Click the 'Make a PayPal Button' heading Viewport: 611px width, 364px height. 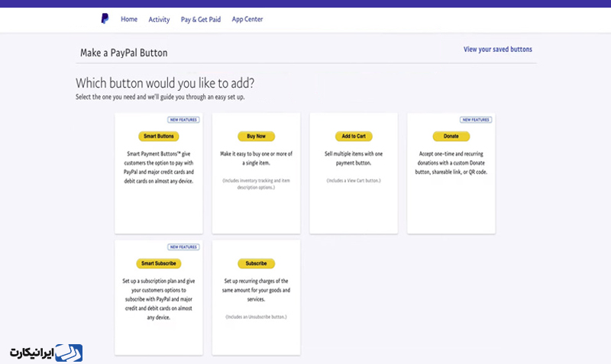[x=124, y=53]
